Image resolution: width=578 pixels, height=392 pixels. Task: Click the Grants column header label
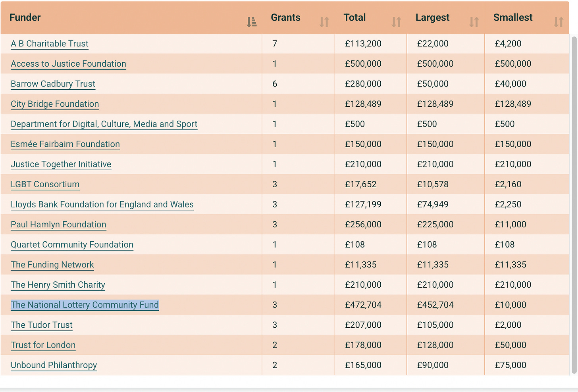pyautogui.click(x=285, y=17)
